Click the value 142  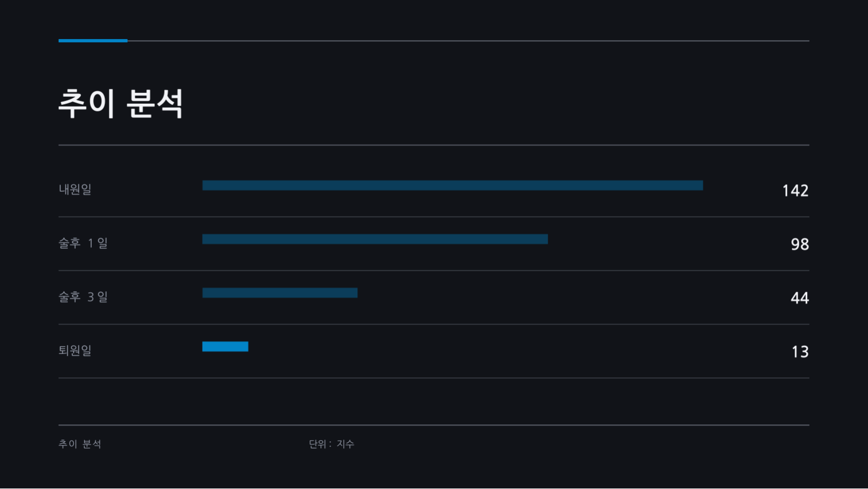[795, 191]
